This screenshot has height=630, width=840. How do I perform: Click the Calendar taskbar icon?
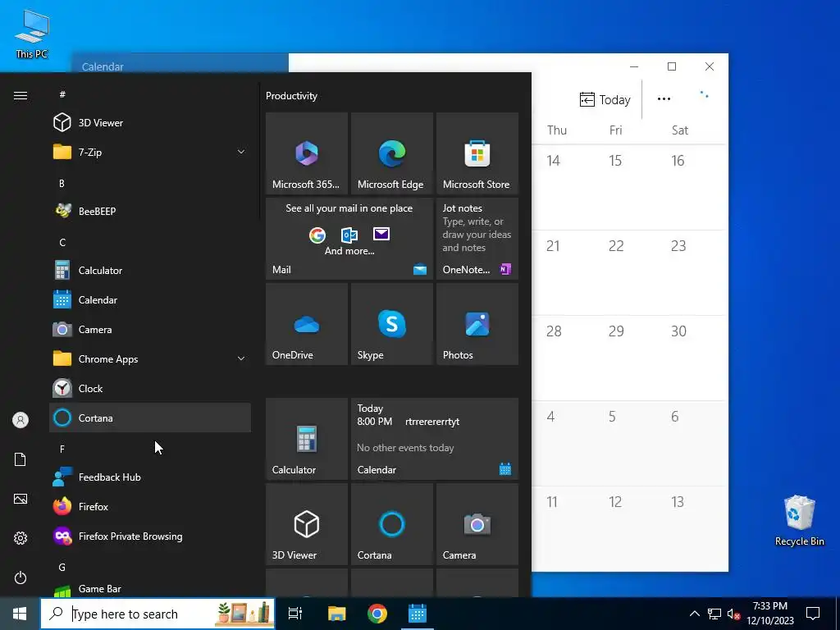[x=418, y=614]
